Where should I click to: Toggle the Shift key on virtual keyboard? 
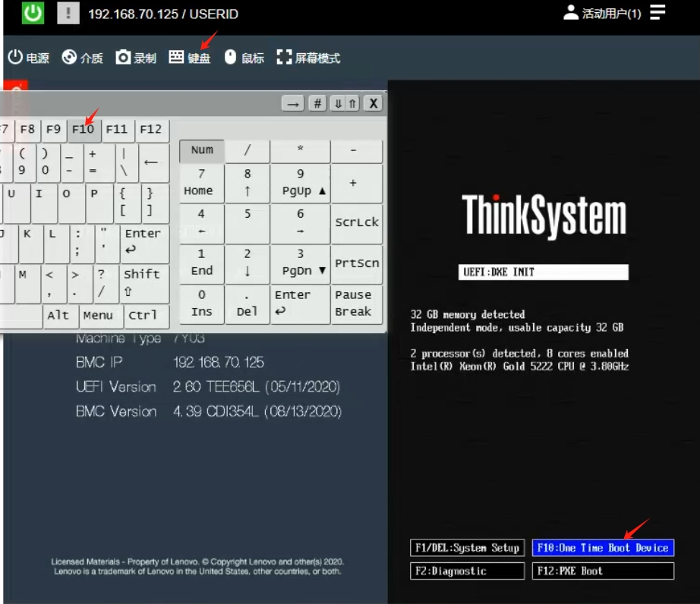click(145, 284)
